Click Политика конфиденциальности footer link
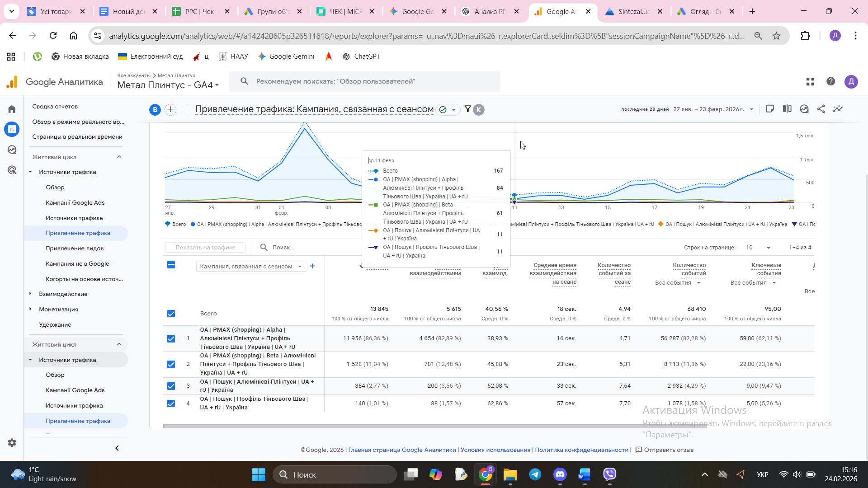The image size is (868, 488). click(581, 450)
